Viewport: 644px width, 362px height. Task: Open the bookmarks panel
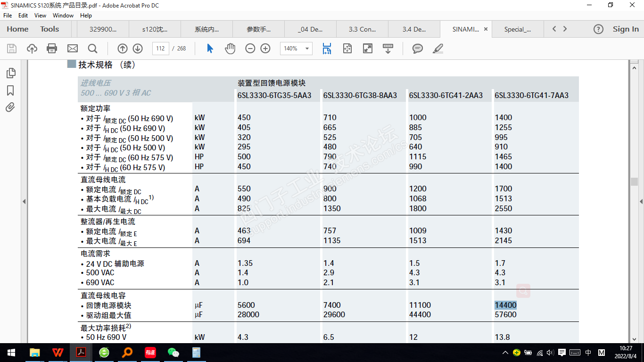(10, 90)
